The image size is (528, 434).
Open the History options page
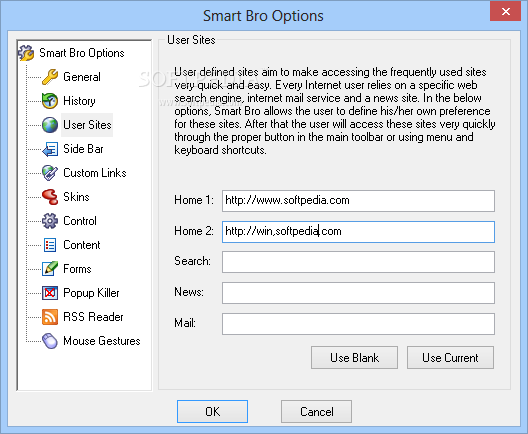79,101
